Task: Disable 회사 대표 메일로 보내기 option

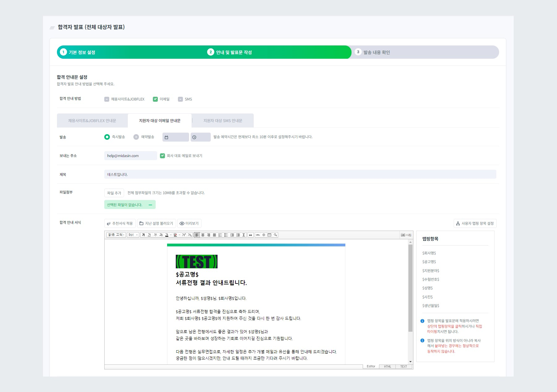Action: pos(162,156)
